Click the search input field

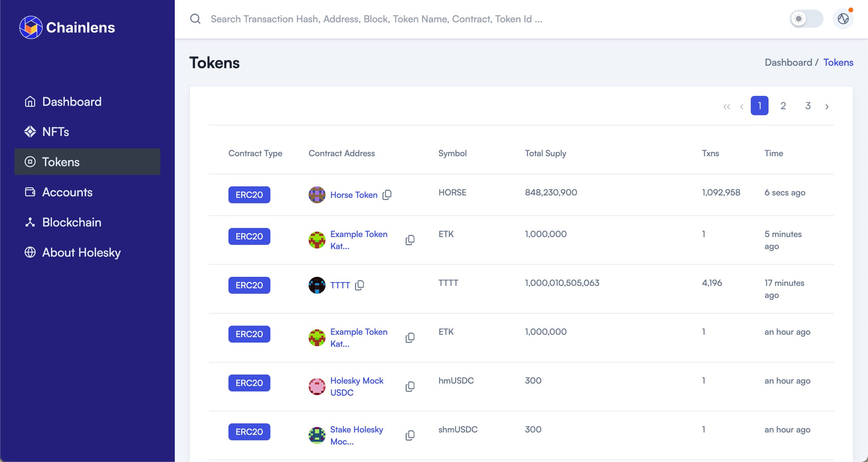pyautogui.click(x=377, y=18)
